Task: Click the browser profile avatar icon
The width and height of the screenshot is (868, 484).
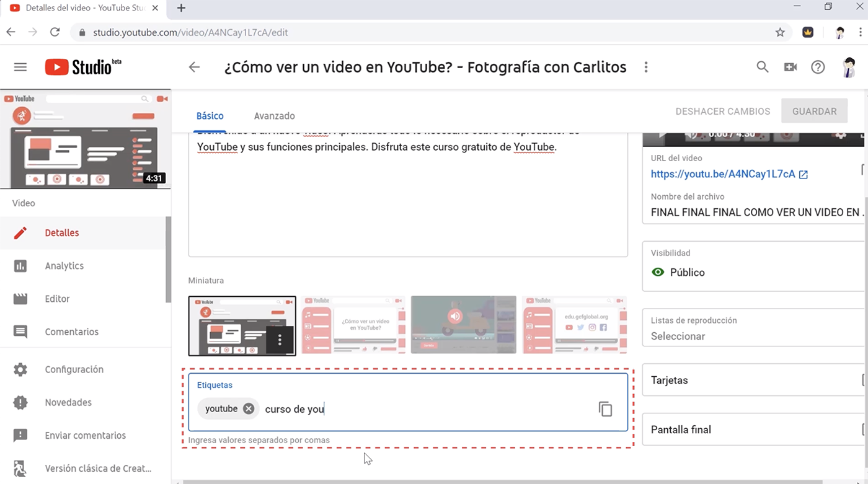Action: tap(840, 32)
